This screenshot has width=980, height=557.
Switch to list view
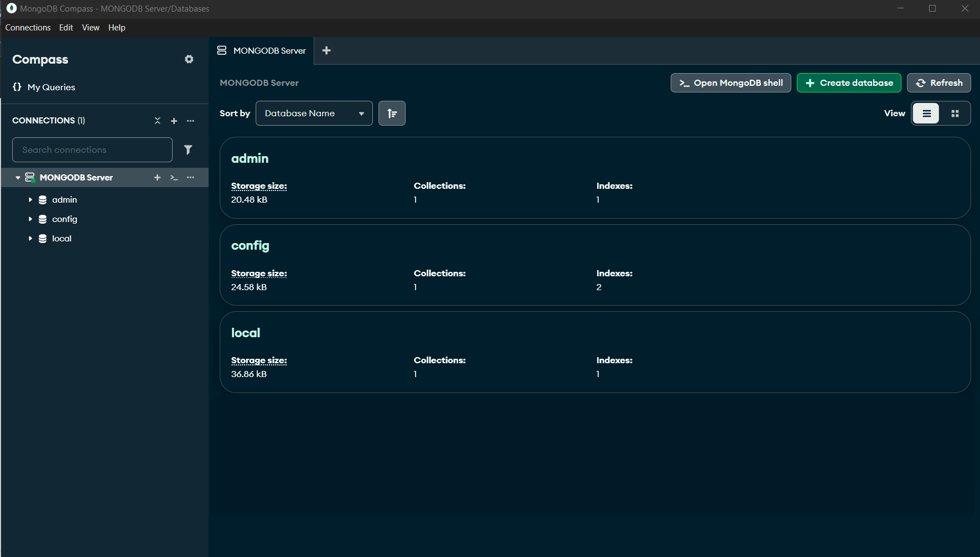click(926, 114)
